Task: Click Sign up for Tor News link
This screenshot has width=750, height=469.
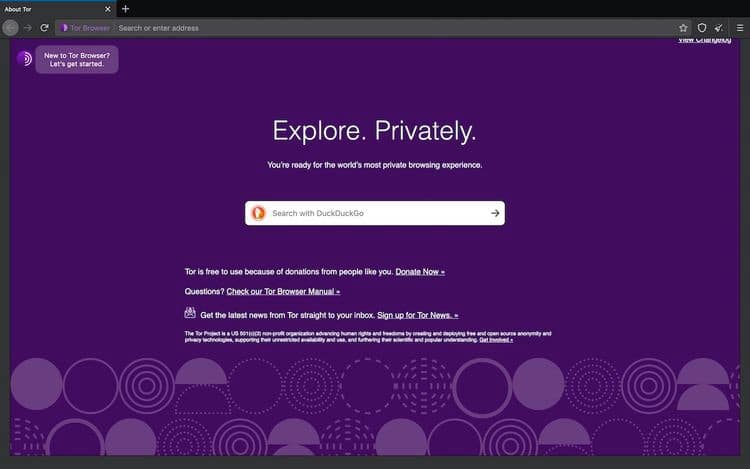Action: [x=418, y=315]
